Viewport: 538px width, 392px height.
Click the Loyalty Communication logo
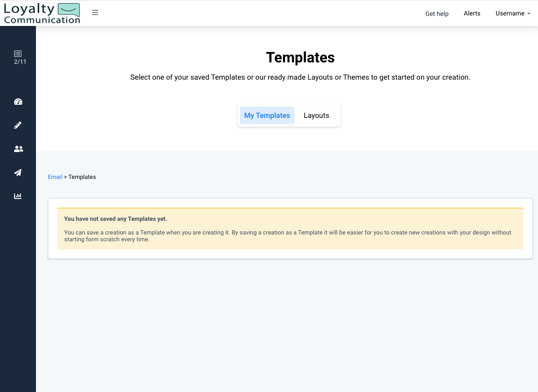(41, 13)
